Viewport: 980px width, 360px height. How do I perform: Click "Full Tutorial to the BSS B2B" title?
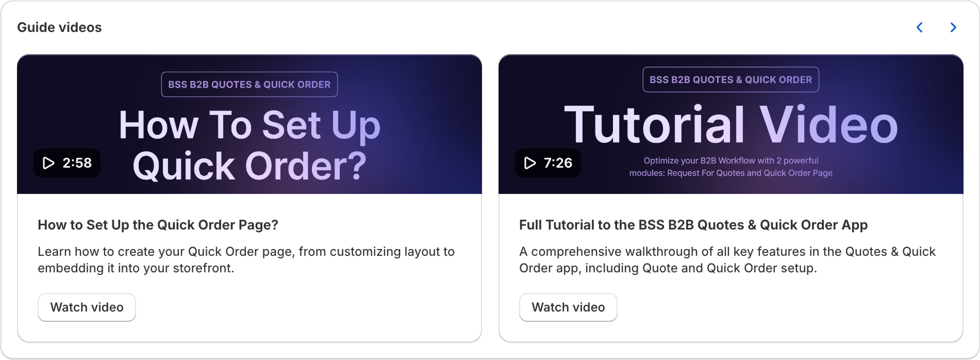pyautogui.click(x=693, y=225)
